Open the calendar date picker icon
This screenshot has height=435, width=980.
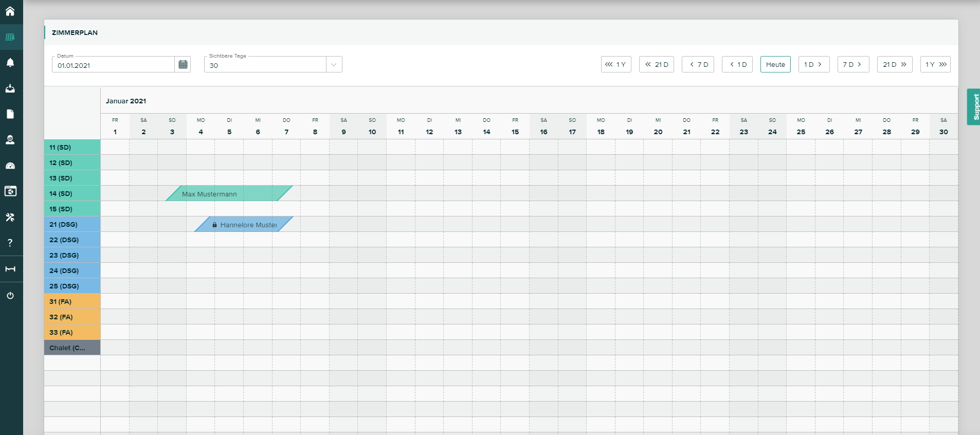[x=183, y=64]
